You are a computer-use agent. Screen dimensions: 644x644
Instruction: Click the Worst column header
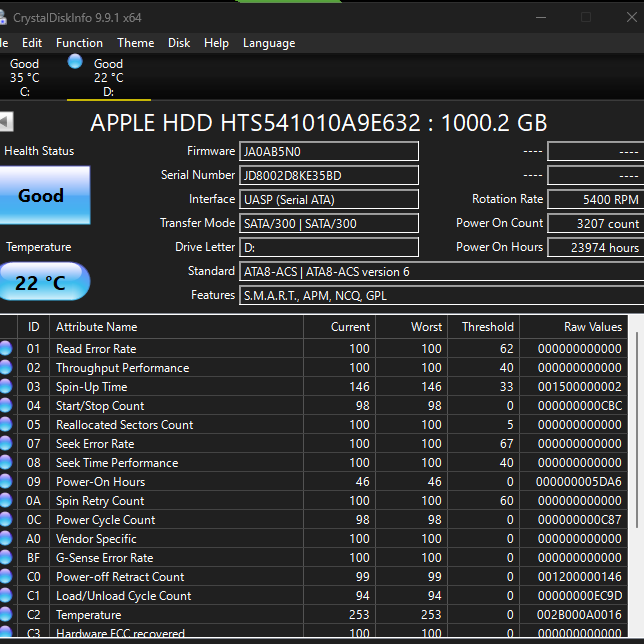(x=412, y=327)
